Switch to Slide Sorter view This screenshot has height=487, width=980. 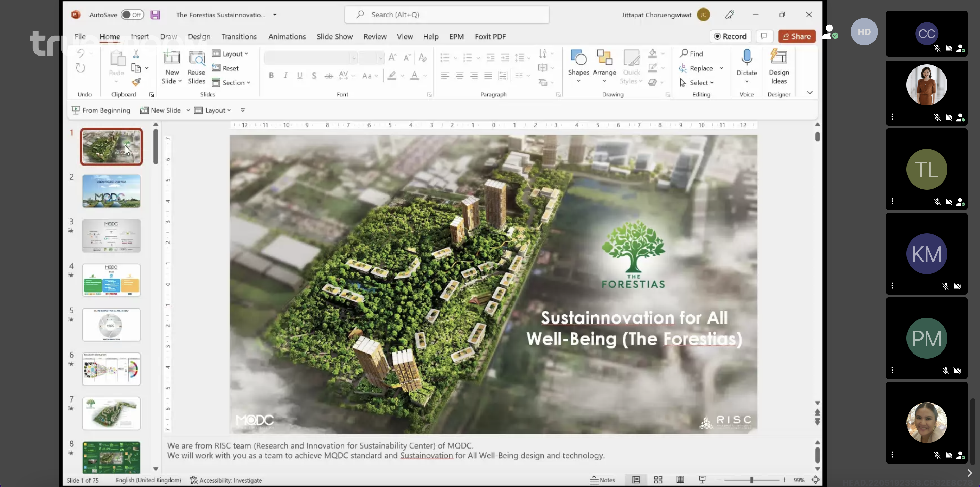click(658, 480)
